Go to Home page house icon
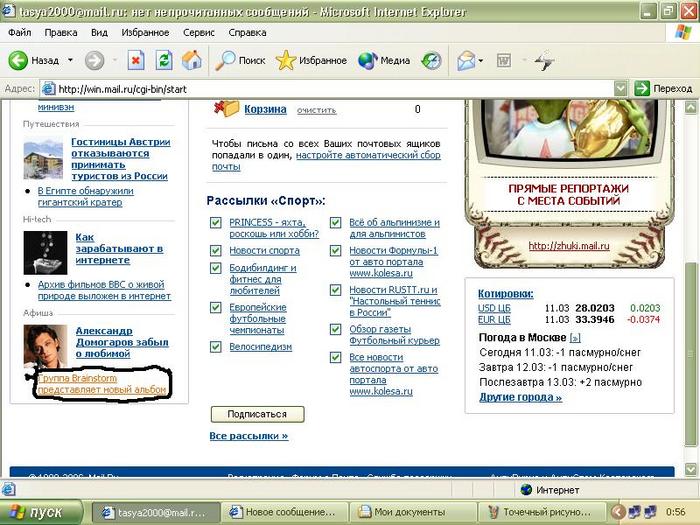Screen dimensions: 700x525 [192, 60]
